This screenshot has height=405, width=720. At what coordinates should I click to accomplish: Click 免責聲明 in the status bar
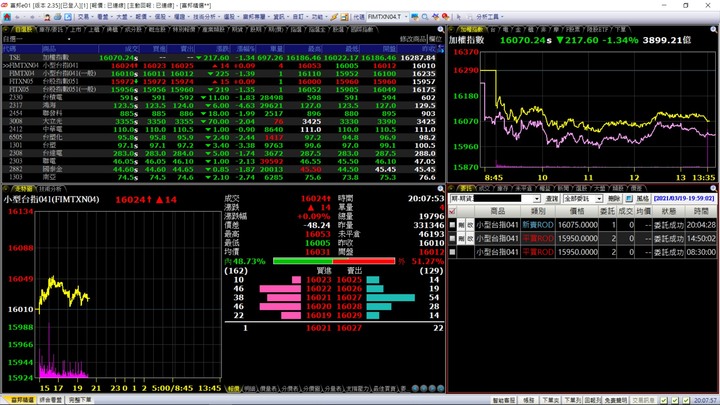[x=616, y=400]
